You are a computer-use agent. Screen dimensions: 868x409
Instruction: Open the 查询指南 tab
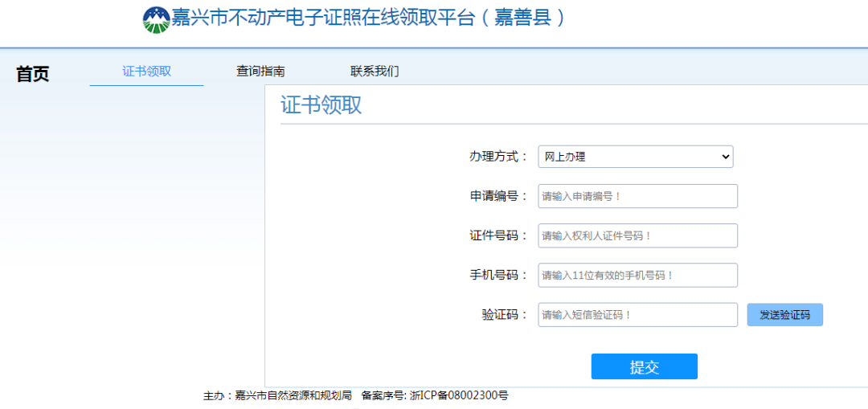[x=260, y=71]
